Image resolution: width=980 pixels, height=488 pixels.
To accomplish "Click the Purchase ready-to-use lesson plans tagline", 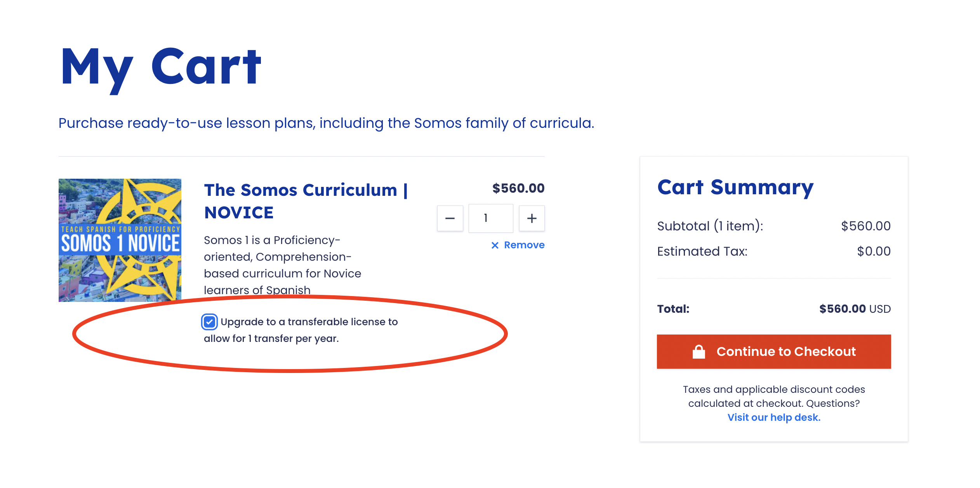I will (326, 123).
